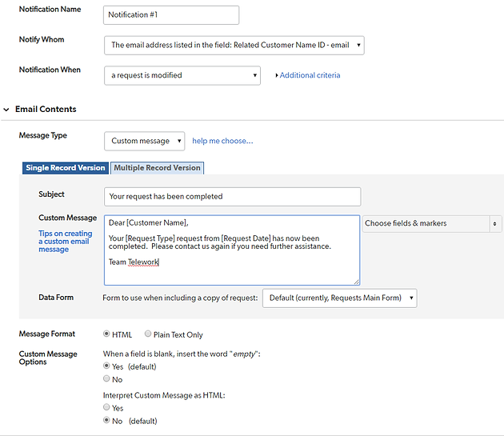
Task: Open the Message Type dropdown
Action: (144, 141)
